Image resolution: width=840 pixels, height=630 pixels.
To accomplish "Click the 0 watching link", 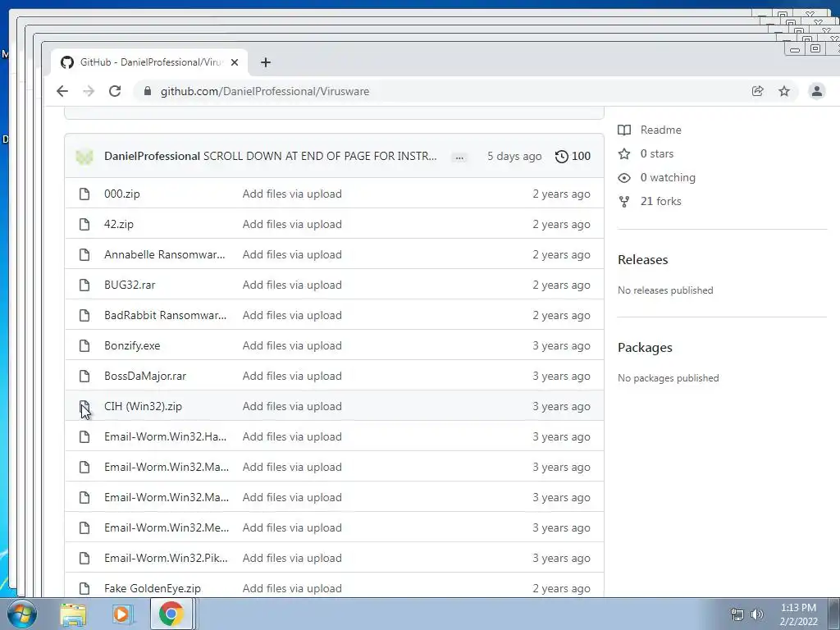I will (x=668, y=177).
